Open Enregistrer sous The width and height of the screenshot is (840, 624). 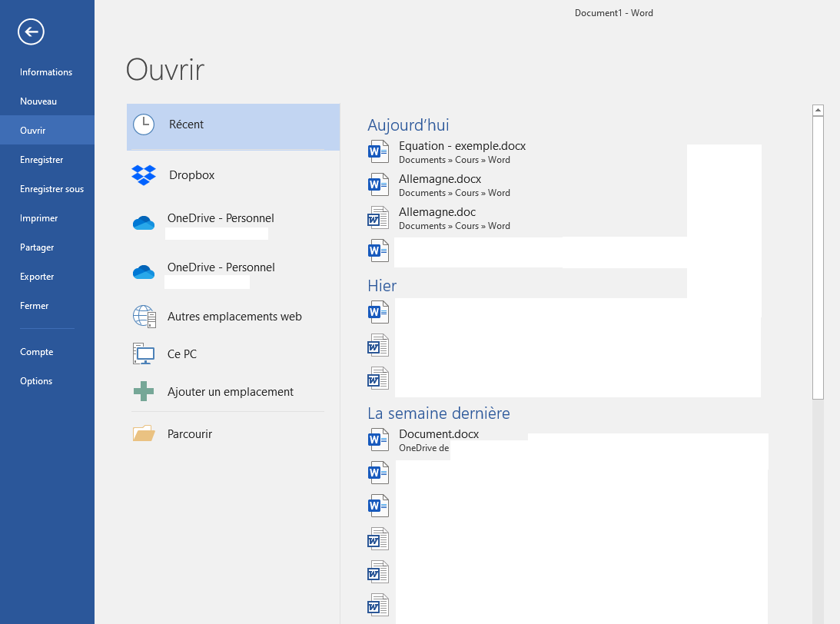click(52, 188)
